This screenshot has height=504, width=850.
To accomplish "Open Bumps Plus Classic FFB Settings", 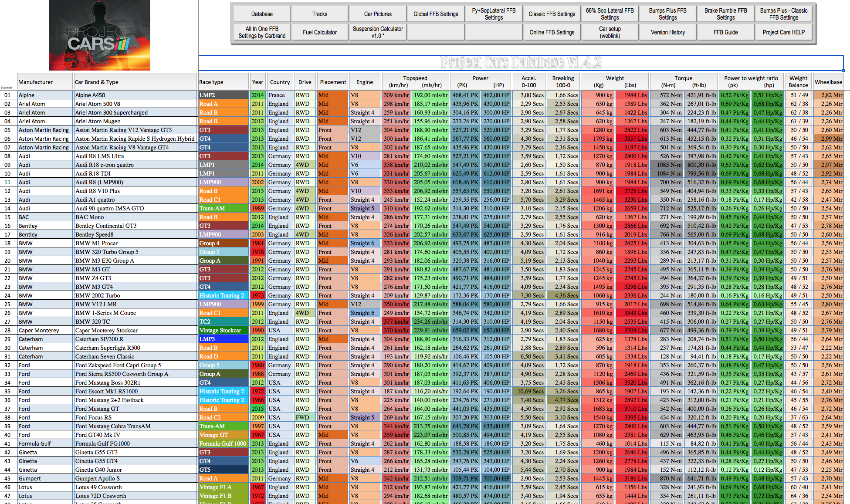I will 783,12.
